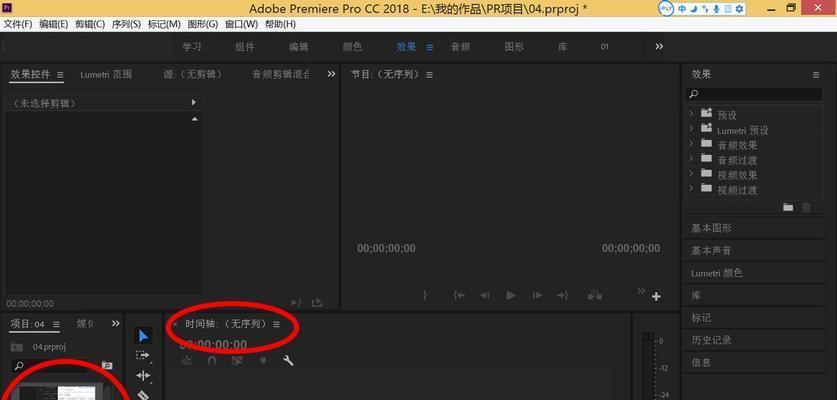Screen dimensions: 837x400
Task: Expand the 音频过渡 folder
Action: coord(691,159)
